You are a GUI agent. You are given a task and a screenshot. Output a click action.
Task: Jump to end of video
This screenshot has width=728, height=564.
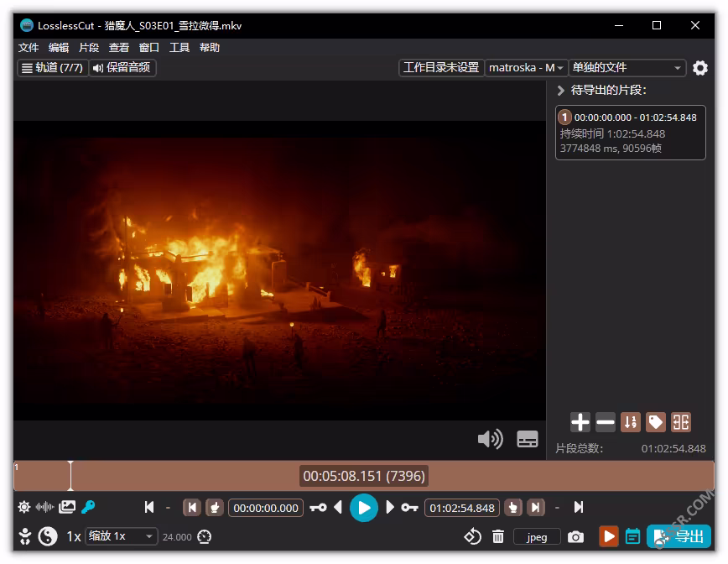click(579, 507)
